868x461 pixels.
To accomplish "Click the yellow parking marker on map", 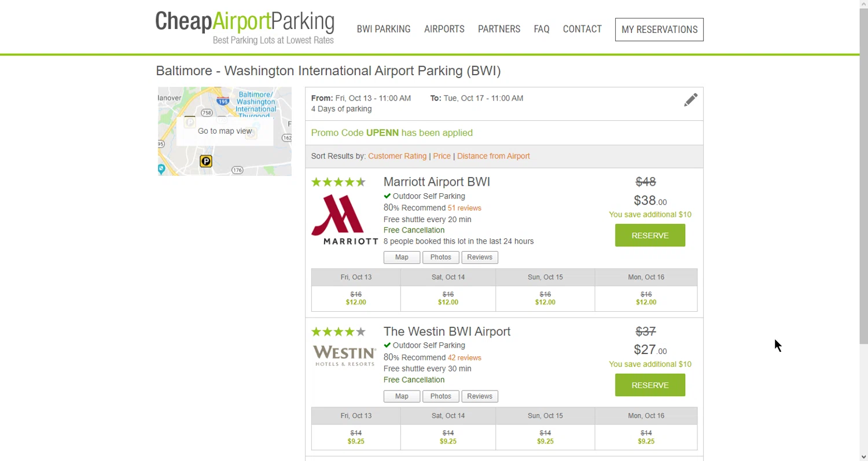I will click(x=205, y=161).
